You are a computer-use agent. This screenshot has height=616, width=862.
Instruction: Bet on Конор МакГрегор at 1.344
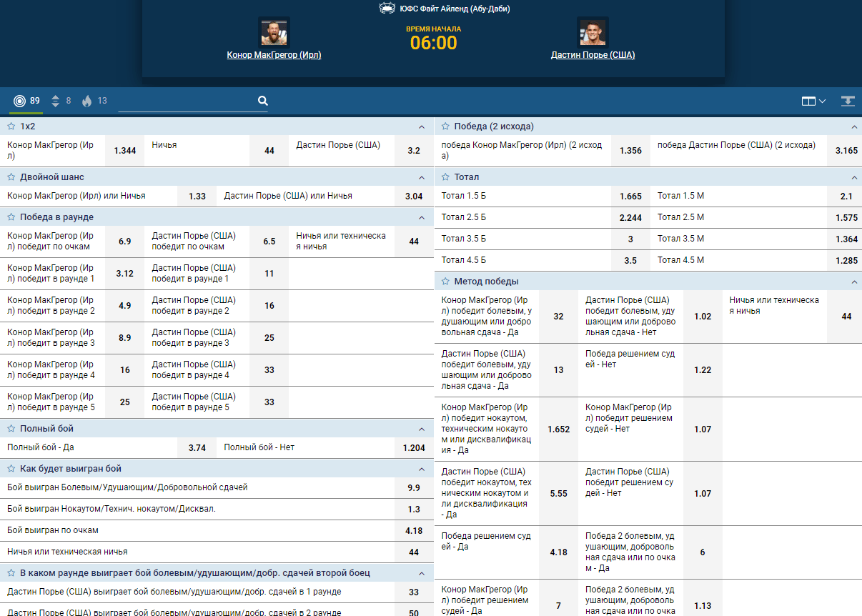pyautogui.click(x=124, y=151)
